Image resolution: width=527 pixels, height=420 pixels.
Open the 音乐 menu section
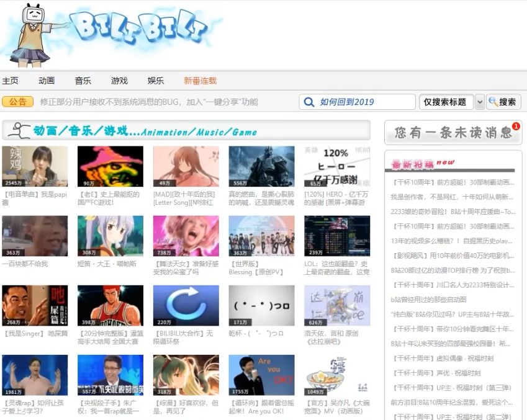[x=83, y=81]
